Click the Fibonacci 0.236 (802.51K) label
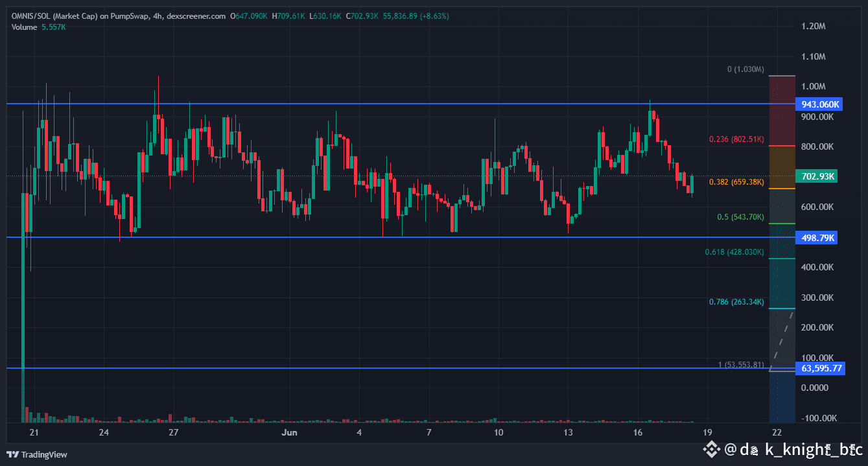 [736, 139]
